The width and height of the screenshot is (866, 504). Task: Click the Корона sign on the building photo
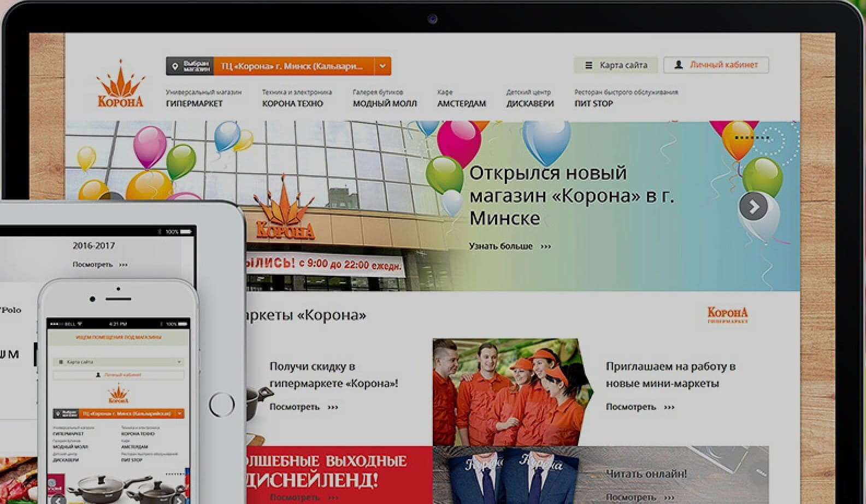point(285,209)
